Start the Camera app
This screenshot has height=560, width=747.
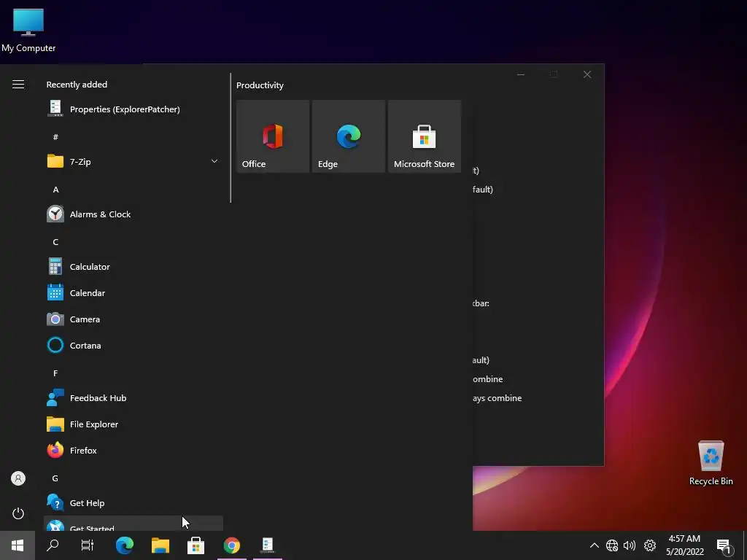click(133, 319)
